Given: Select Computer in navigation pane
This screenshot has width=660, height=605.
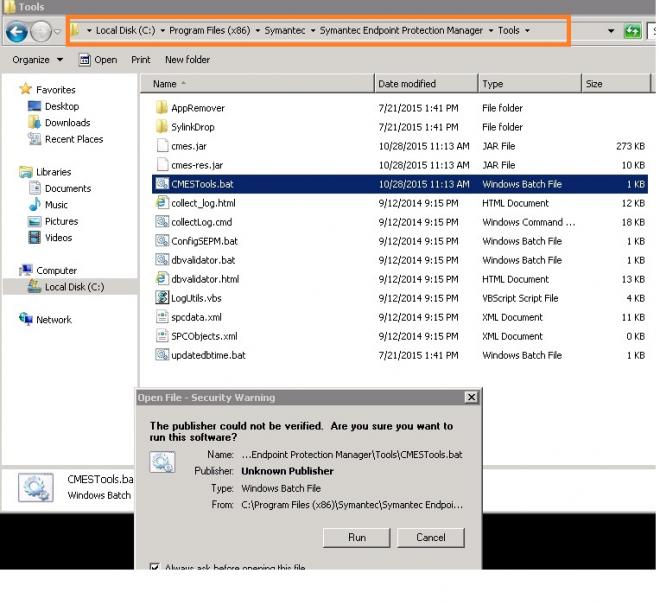Looking at the screenshot, I should point(56,270).
